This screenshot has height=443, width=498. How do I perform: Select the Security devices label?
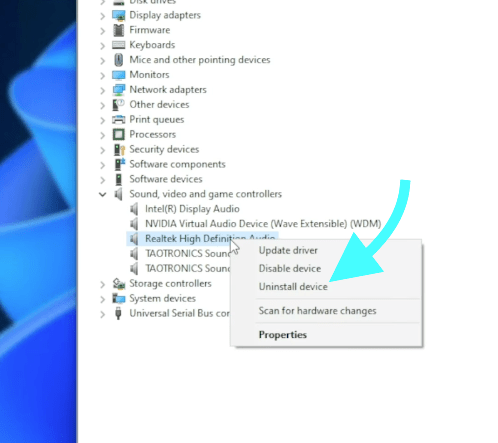164,149
